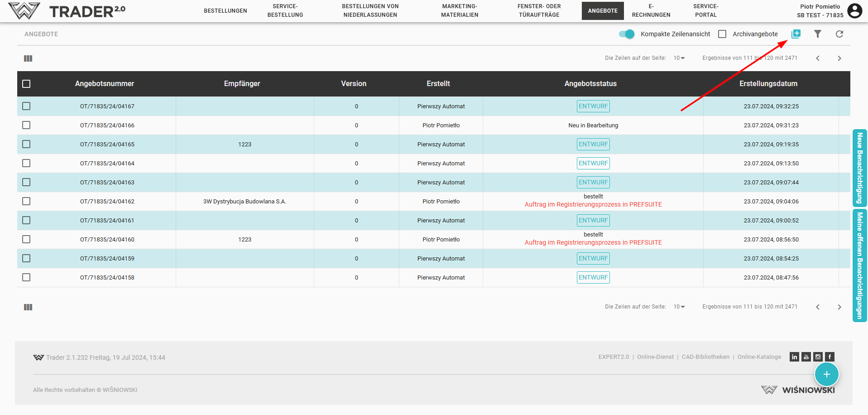Open the LinkedIn icon in footer
868x415 pixels.
(794, 357)
